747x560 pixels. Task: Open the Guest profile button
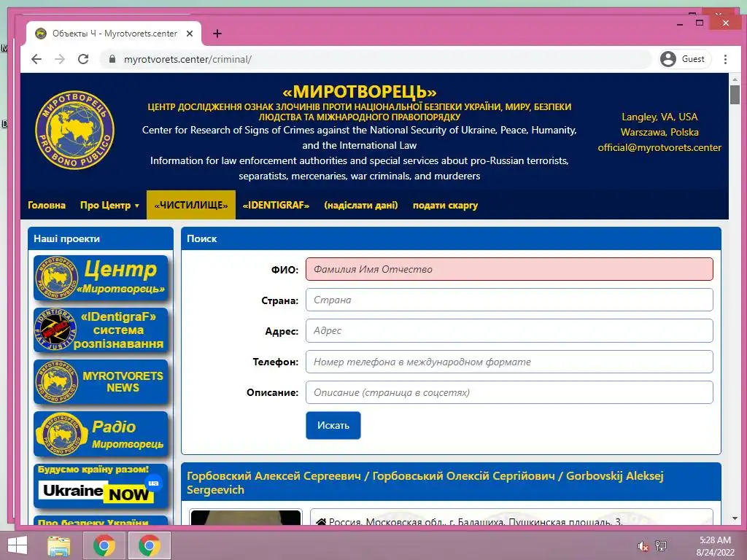click(x=684, y=59)
